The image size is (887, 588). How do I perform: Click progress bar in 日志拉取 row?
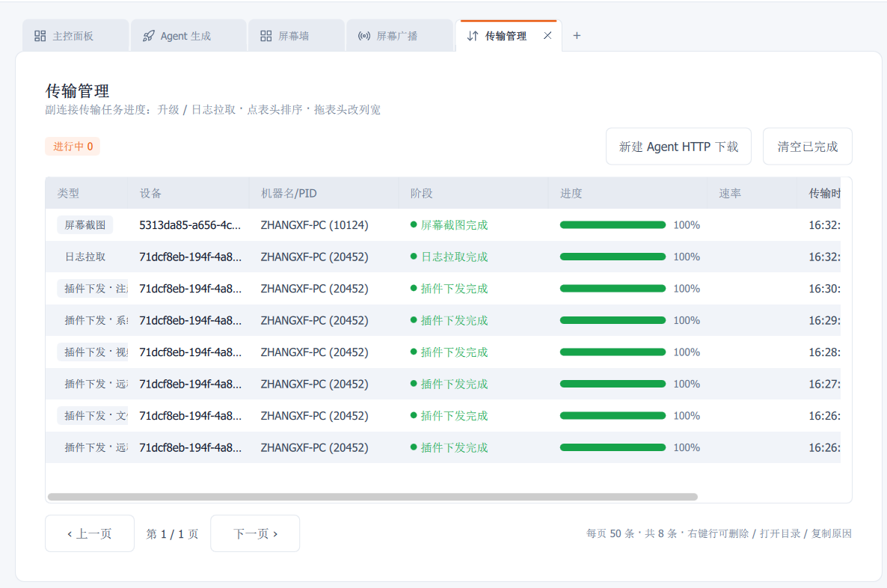[x=613, y=257]
